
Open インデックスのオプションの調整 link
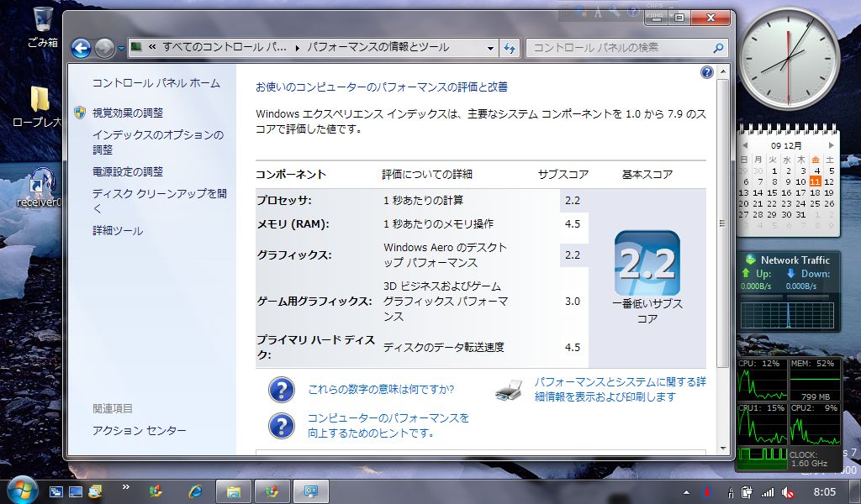pos(158,143)
